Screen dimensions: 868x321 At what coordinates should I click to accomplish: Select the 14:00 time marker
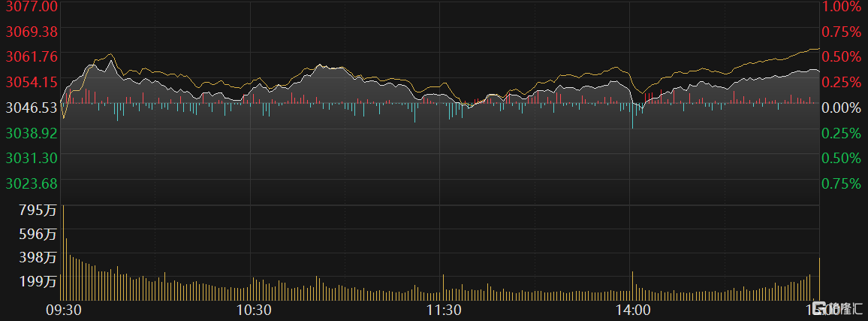click(633, 310)
